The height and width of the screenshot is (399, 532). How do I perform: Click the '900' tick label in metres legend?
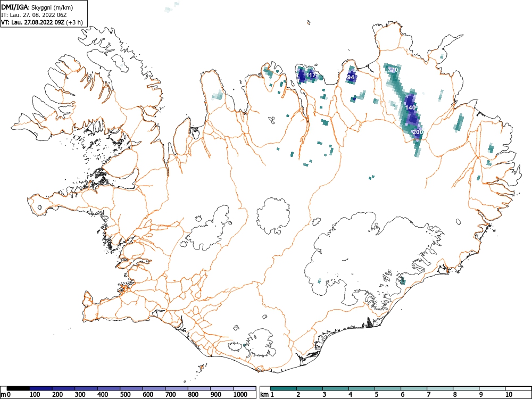click(x=216, y=395)
